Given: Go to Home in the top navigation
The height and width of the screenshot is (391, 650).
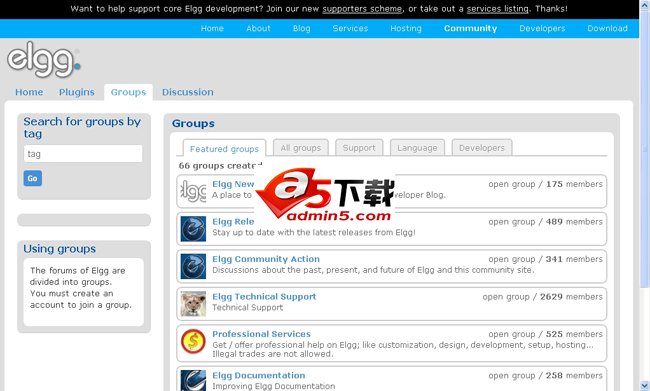Looking at the screenshot, I should [212, 28].
